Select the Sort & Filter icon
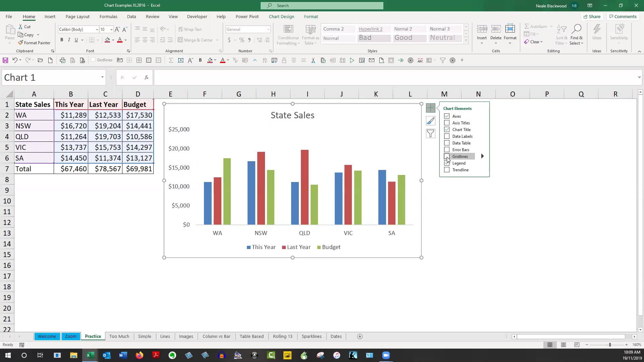Screen dimensions: 644x362 coord(562,34)
